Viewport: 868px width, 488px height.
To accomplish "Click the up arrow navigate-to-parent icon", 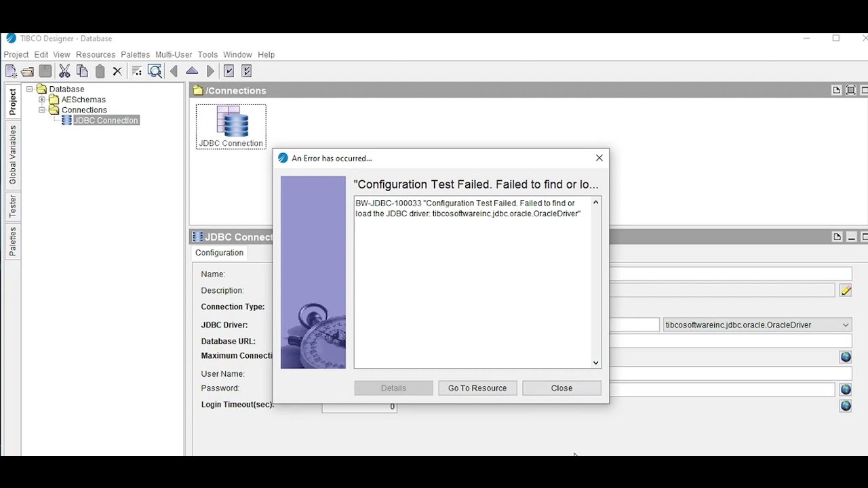I will tap(192, 71).
